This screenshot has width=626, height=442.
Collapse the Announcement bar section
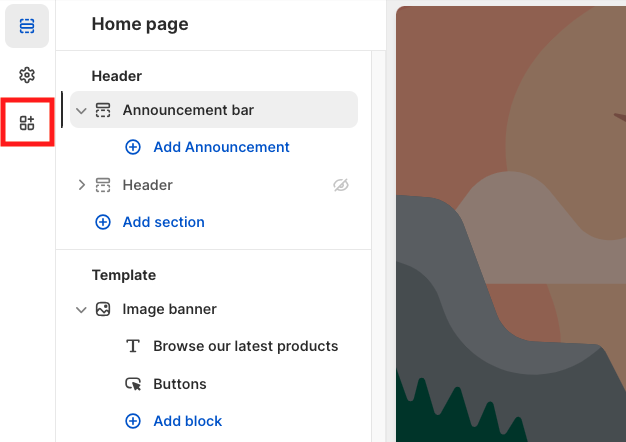tap(82, 110)
